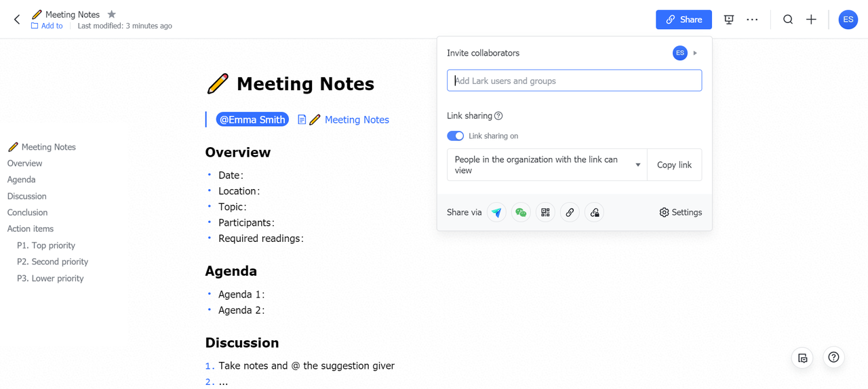Share via Lark chat icon

click(x=496, y=213)
